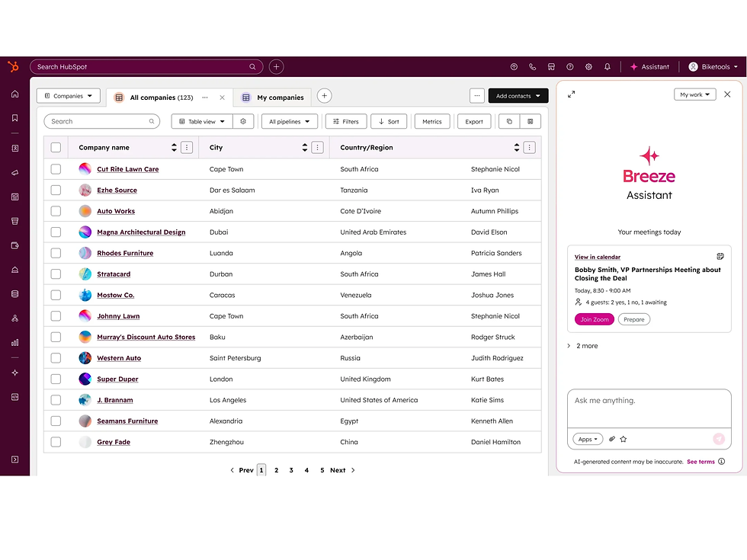
Task: Click the info icon beside See terms
Action: click(x=722, y=462)
